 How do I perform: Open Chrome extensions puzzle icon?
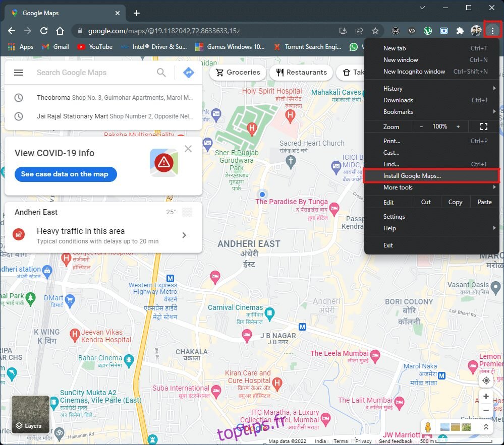(460, 31)
